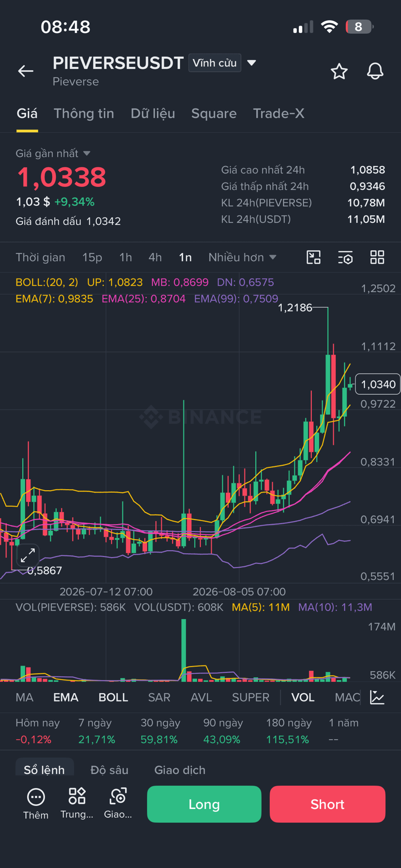The width and height of the screenshot is (401, 868).
Task: Tap the 7 ngày 21,71% performance
Action: click(97, 731)
